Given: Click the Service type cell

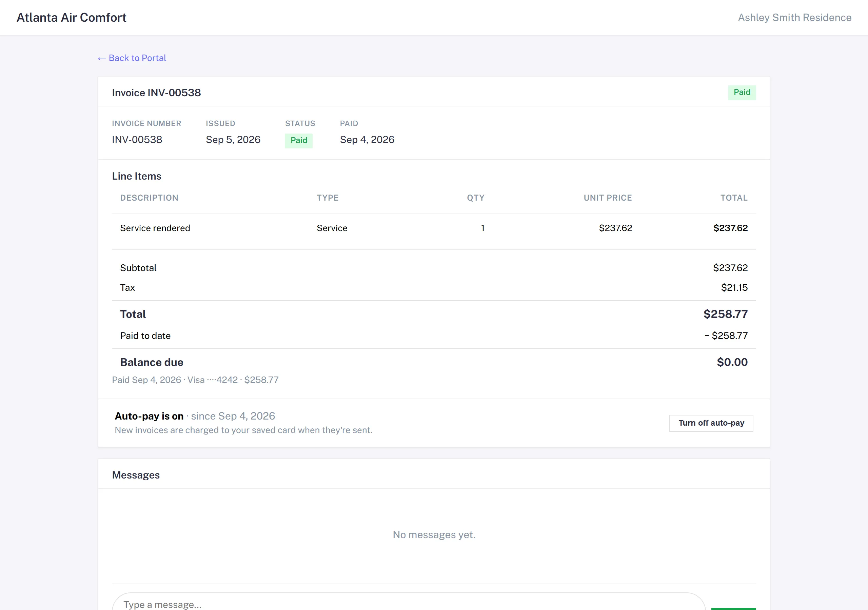Looking at the screenshot, I should pyautogui.click(x=332, y=228).
